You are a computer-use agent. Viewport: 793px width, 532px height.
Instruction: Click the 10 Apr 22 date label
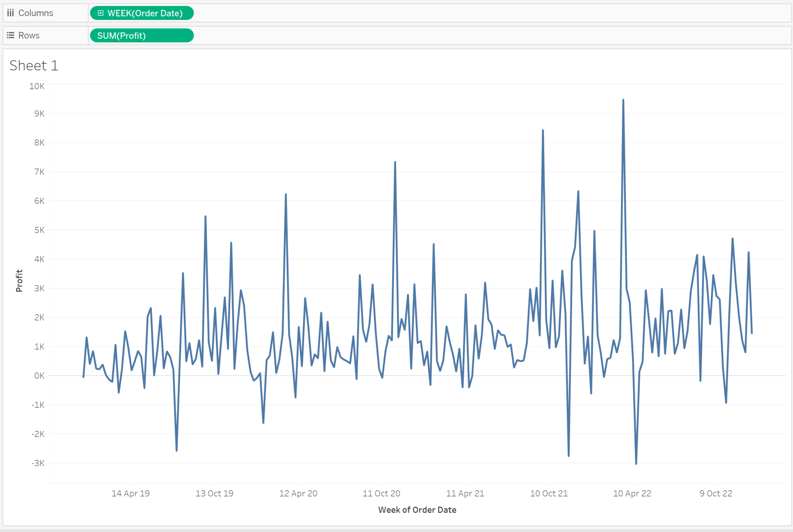pos(632,493)
